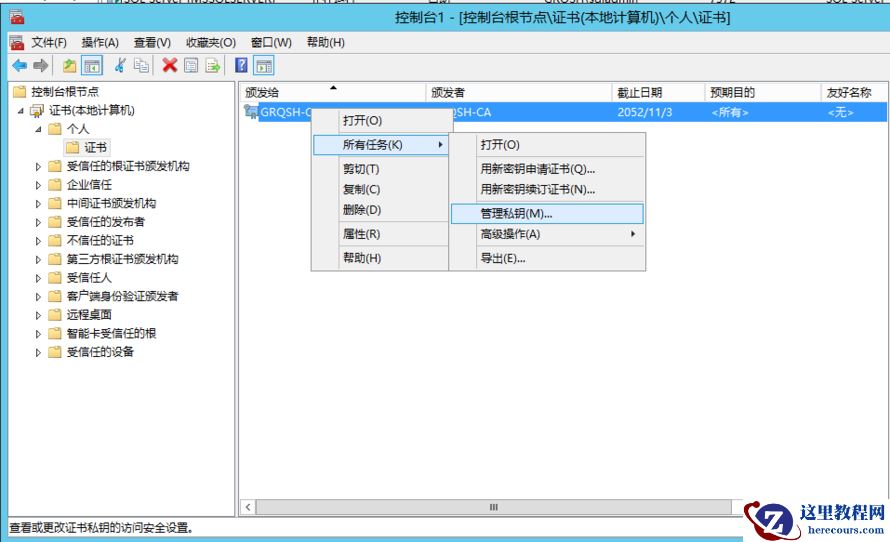Select 剪切(T) in context menu
This screenshot has height=542, width=890.
pyautogui.click(x=380, y=169)
